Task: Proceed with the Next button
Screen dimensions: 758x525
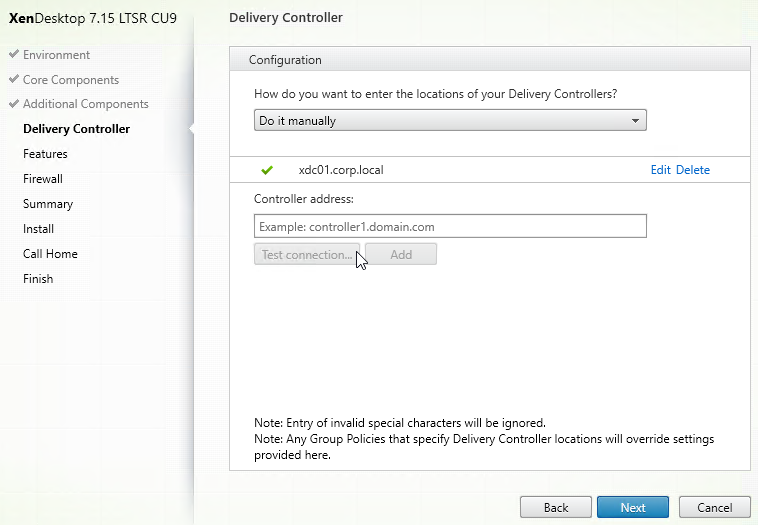Action: [x=633, y=508]
